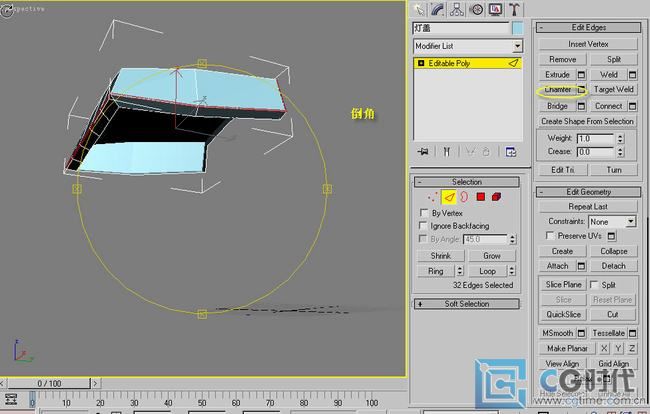Open Configure Modifier Sets icon
The image size is (650, 414).
511,152
